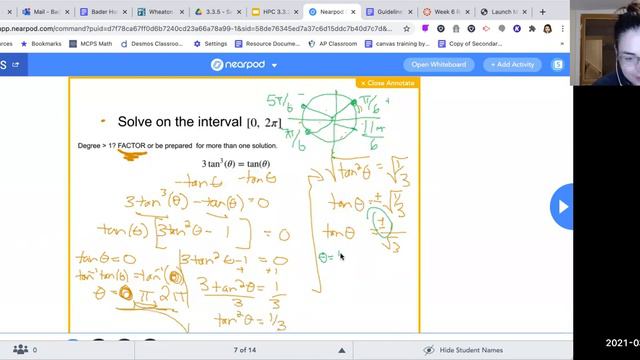640x360 pixels.
Task: Click the students count icon
Action: pyautogui.click(x=21, y=349)
